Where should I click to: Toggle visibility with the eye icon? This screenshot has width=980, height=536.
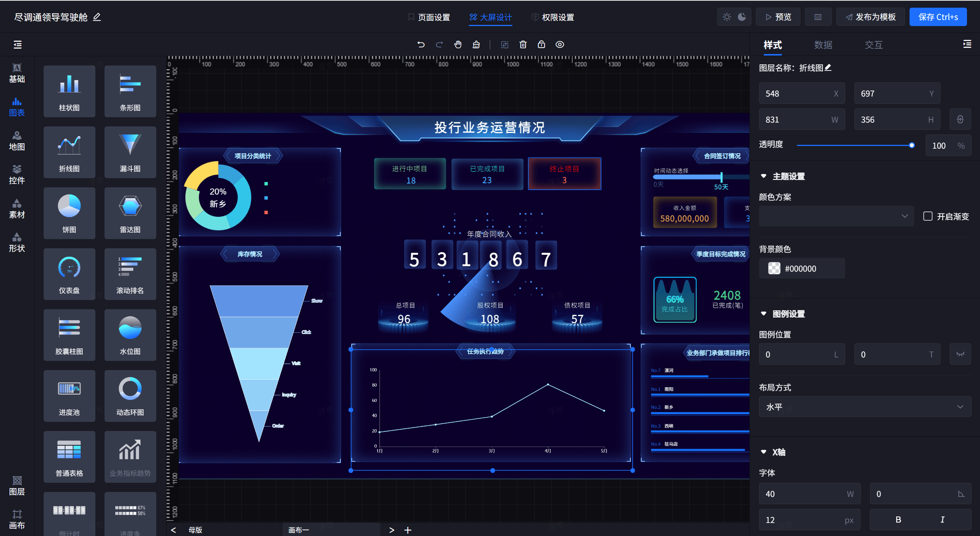point(560,44)
